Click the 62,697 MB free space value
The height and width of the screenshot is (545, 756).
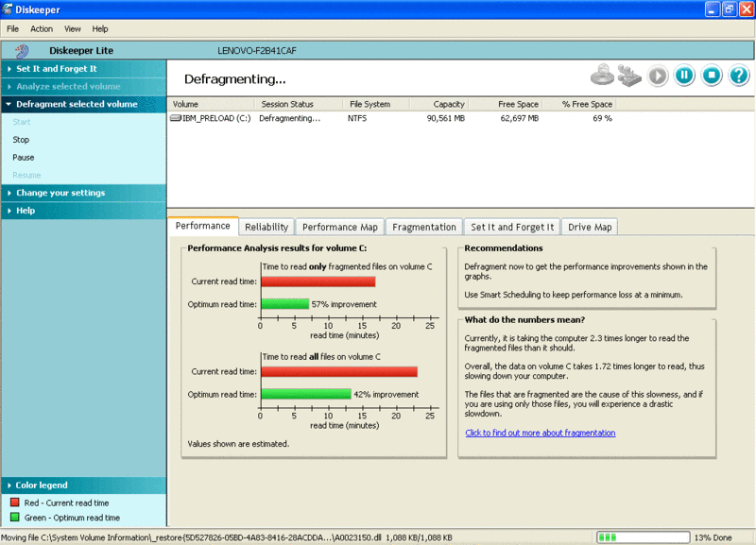pyautogui.click(x=519, y=118)
